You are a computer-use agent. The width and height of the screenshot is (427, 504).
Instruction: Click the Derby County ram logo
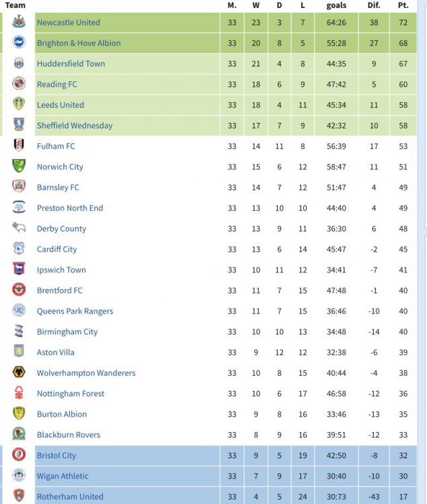coord(19,228)
